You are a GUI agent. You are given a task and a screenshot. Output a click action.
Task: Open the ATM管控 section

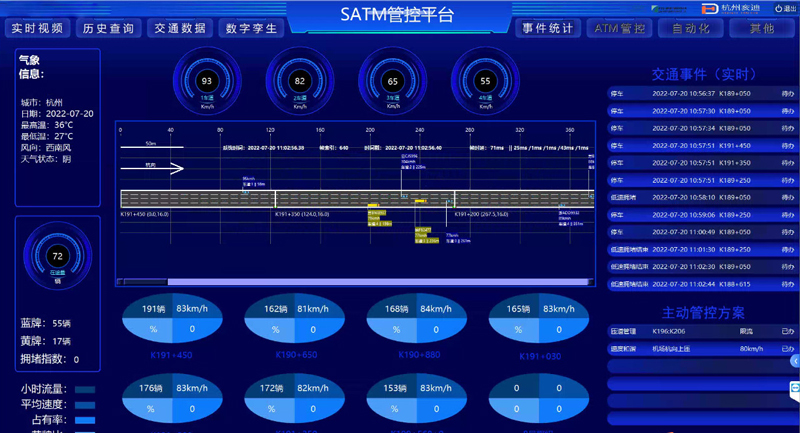coord(620,29)
